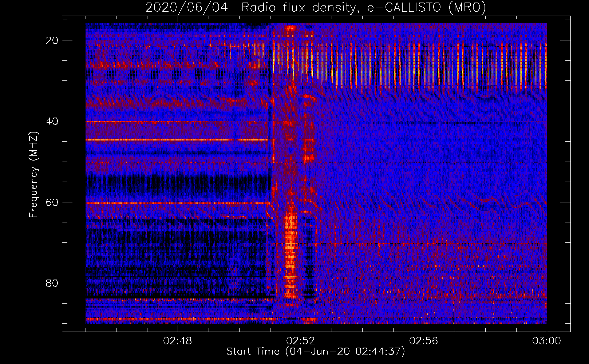This screenshot has height=364, width=589.
Task: Click the 'Start Time (04-Jun-20 02:44:37)' axis label
Action: click(316, 352)
